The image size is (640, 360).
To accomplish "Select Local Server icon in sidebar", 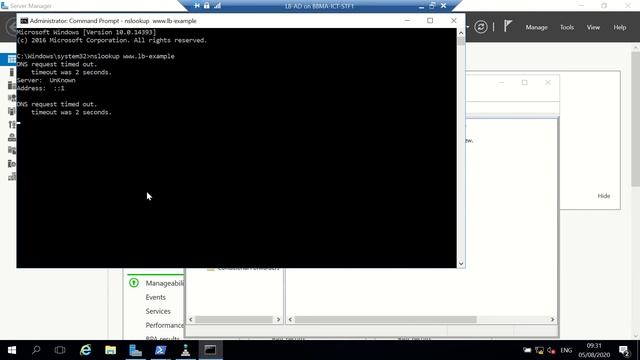I will 12,72.
